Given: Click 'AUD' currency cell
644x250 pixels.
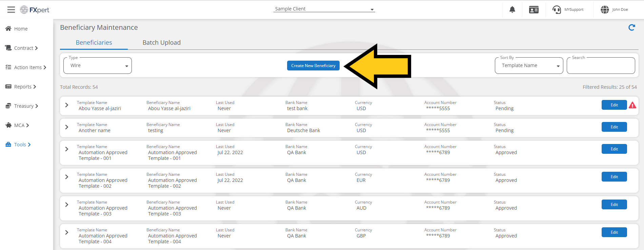Looking at the screenshot, I should click(361, 208).
